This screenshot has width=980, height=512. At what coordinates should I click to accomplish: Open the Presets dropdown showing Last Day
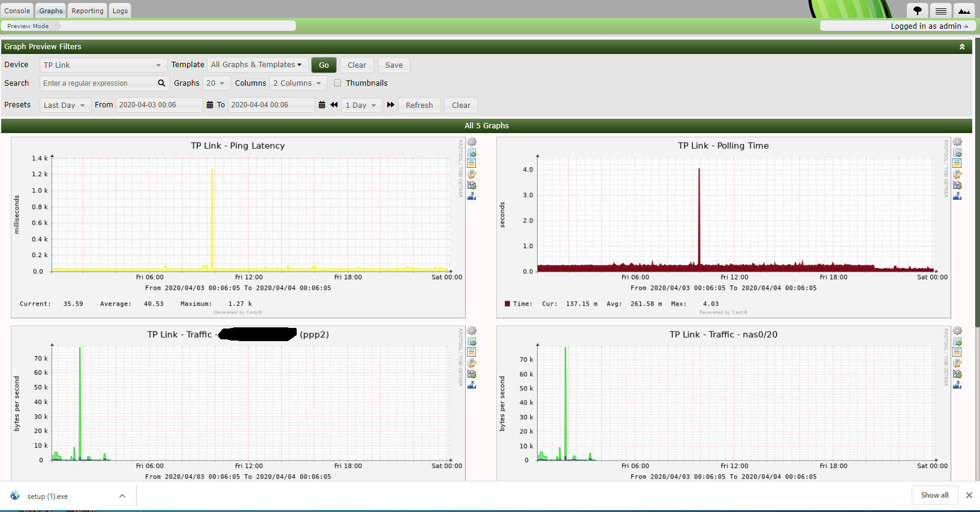(x=65, y=105)
